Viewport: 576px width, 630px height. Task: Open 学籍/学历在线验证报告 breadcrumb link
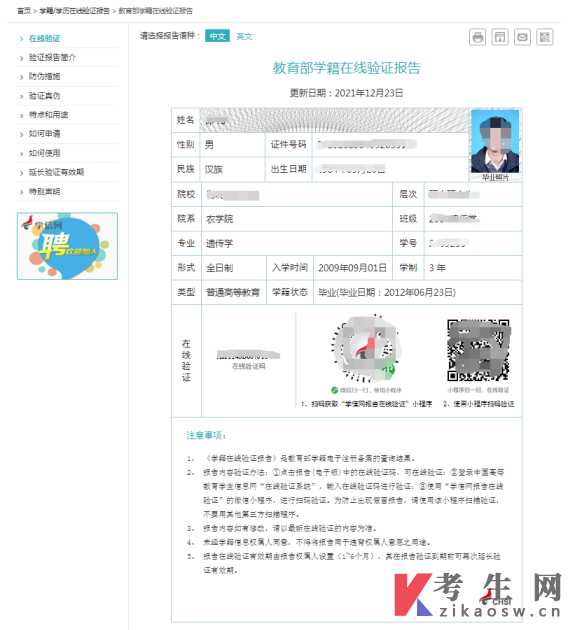[x=74, y=11]
